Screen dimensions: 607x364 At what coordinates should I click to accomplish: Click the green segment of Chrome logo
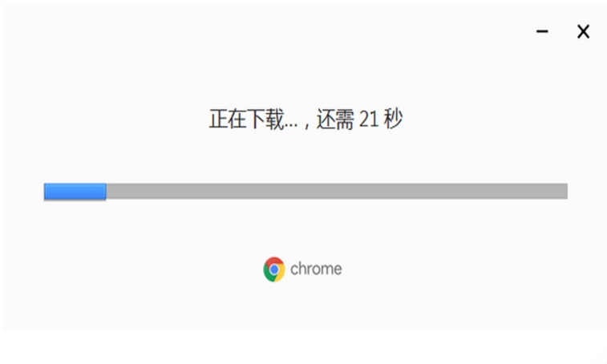tap(268, 273)
